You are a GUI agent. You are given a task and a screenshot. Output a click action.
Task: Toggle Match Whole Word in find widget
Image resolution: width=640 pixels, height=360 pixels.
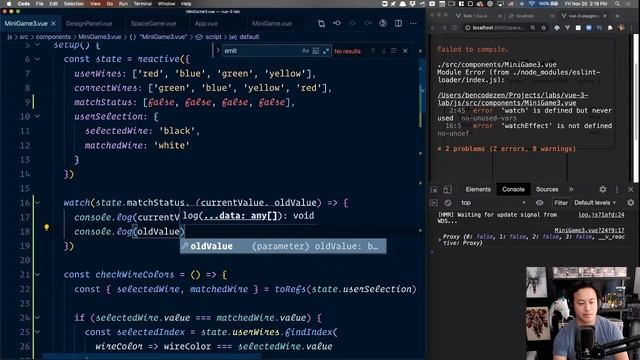pyautogui.click(x=316, y=51)
